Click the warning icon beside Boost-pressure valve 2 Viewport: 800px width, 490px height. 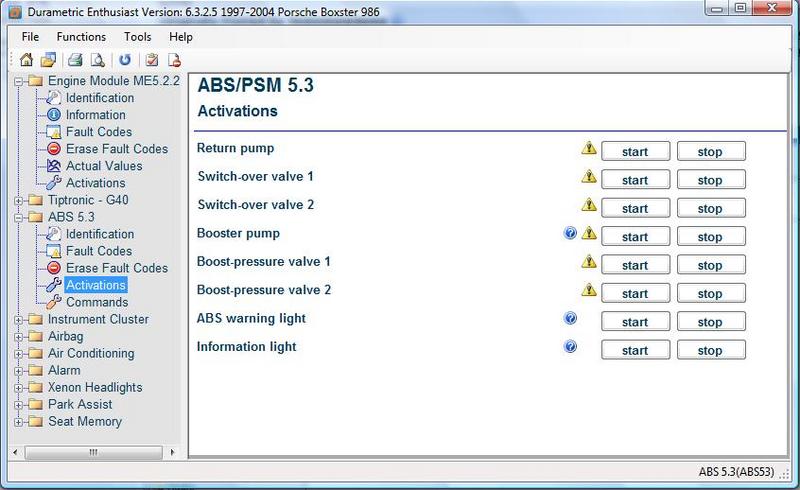click(x=589, y=291)
